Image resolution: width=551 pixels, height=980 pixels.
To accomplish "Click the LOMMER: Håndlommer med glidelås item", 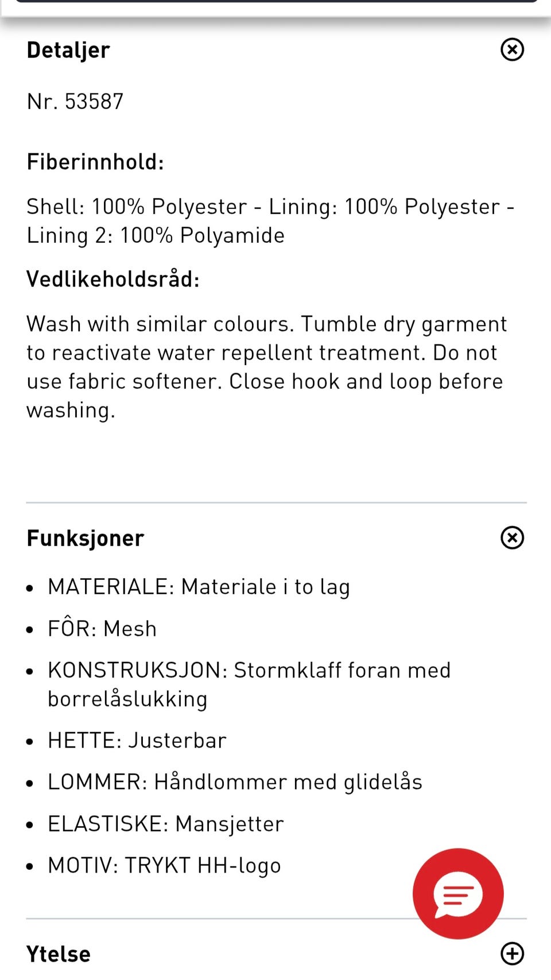I will click(235, 782).
